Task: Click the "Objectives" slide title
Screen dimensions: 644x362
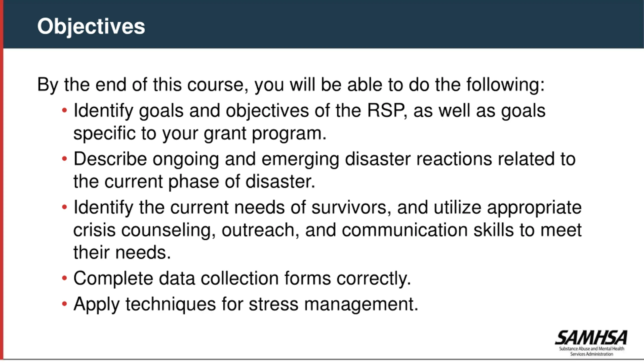Action: click(91, 27)
